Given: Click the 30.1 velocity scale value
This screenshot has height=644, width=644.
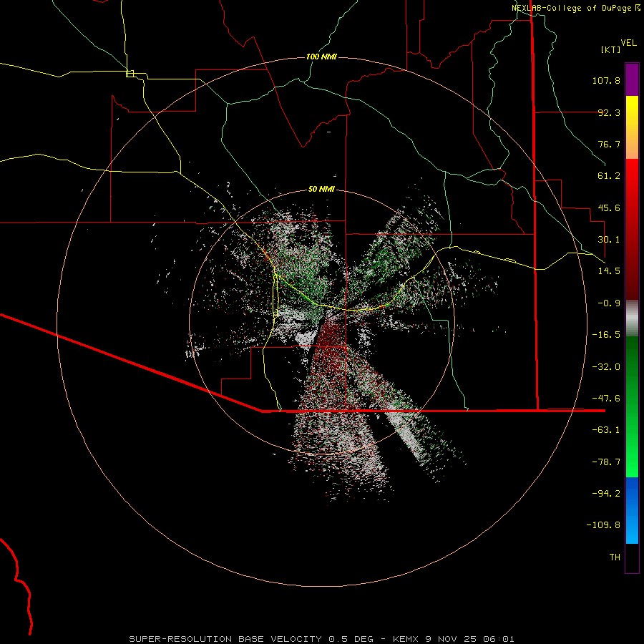Looking at the screenshot, I should (609, 240).
